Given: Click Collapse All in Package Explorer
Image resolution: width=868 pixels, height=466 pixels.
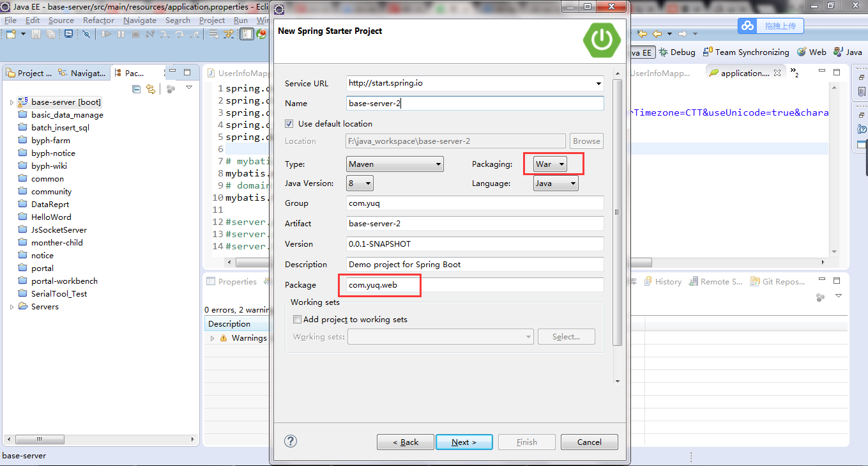Looking at the screenshot, I should [136, 89].
